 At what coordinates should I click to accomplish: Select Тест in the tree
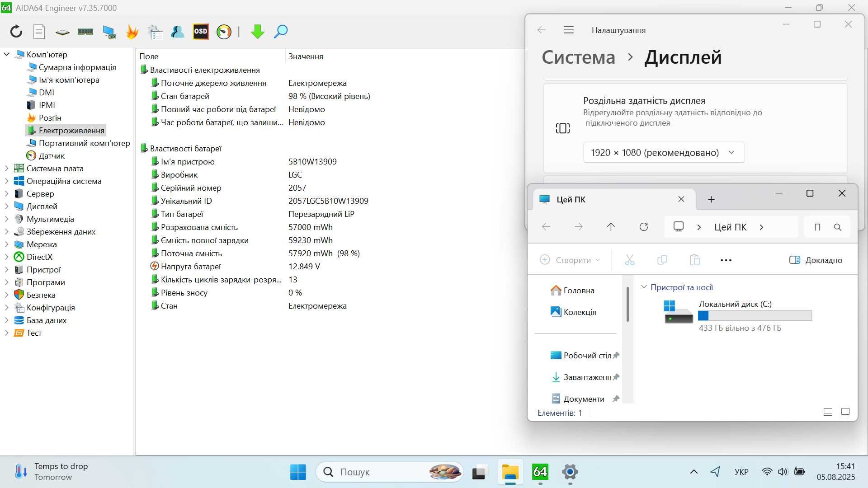[34, 333]
